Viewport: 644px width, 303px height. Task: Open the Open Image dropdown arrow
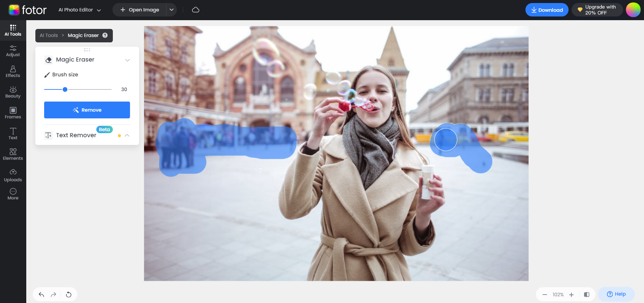point(171,10)
